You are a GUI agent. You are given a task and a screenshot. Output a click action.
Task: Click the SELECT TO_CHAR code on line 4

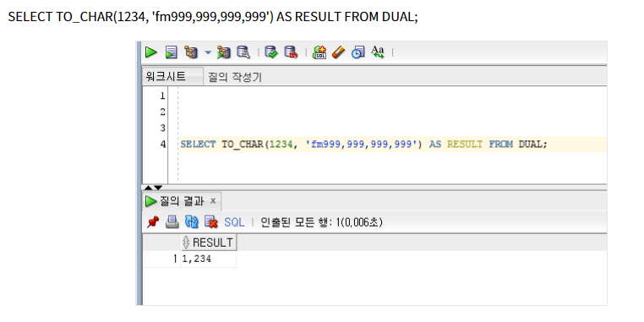364,145
